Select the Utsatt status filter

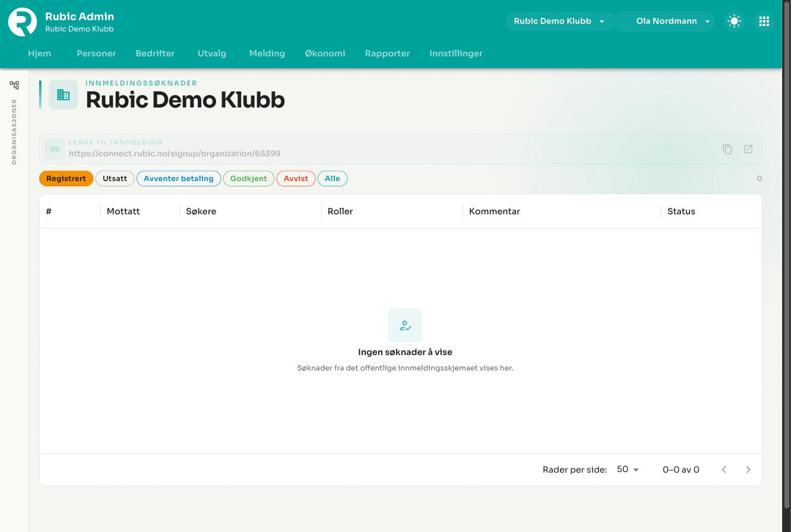115,179
